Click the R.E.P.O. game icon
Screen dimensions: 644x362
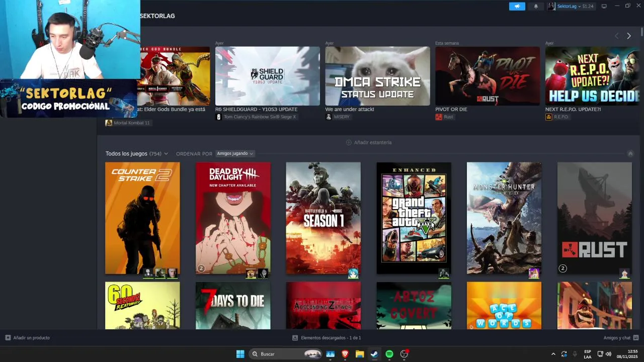click(x=549, y=117)
